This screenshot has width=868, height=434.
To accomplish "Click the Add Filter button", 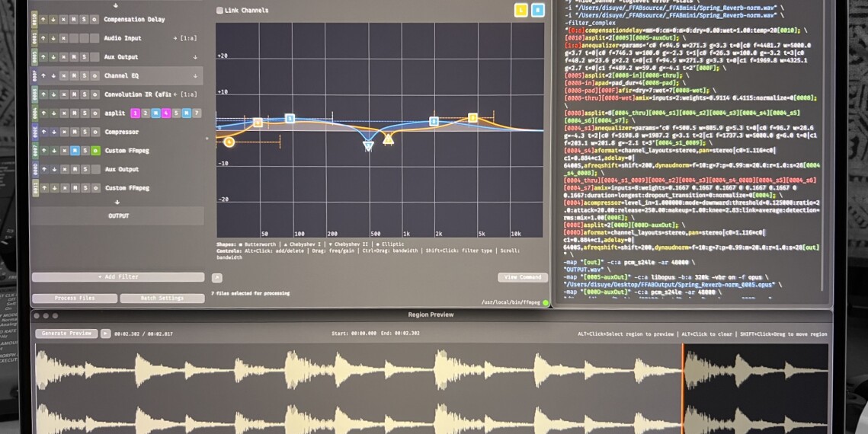I will (x=117, y=277).
